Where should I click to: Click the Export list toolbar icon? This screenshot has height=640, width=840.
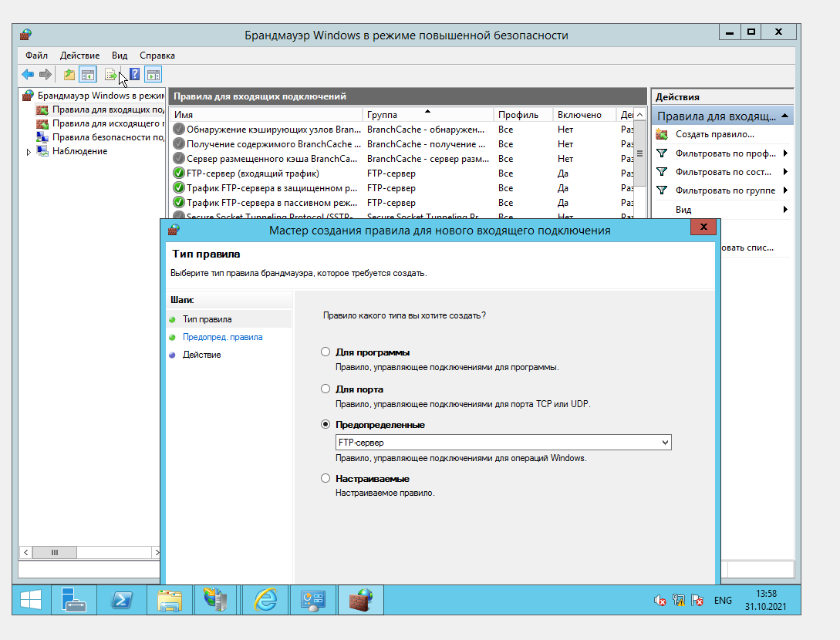click(111, 75)
